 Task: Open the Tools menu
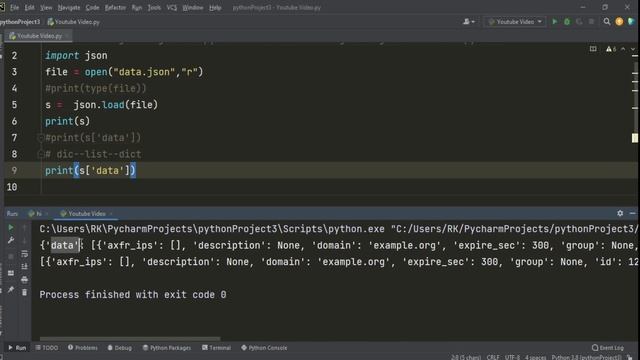point(154,7)
